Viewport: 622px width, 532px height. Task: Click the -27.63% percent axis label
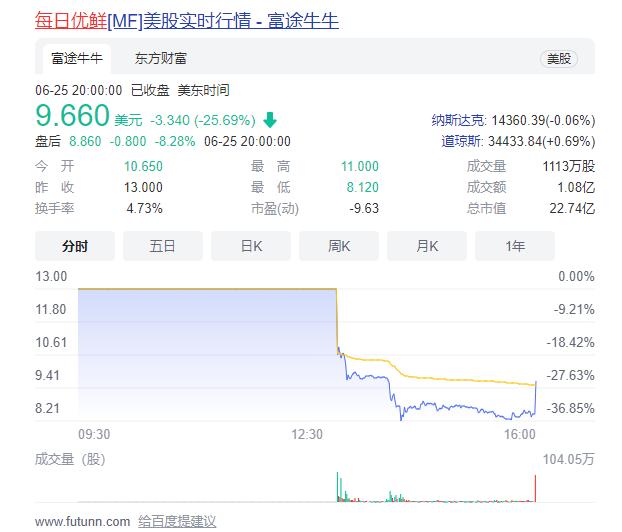pyautogui.click(x=570, y=375)
